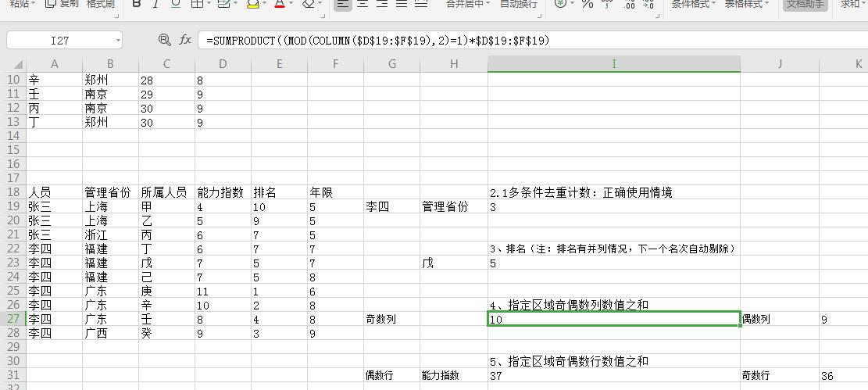Toggle bold formatting

[137, 3]
